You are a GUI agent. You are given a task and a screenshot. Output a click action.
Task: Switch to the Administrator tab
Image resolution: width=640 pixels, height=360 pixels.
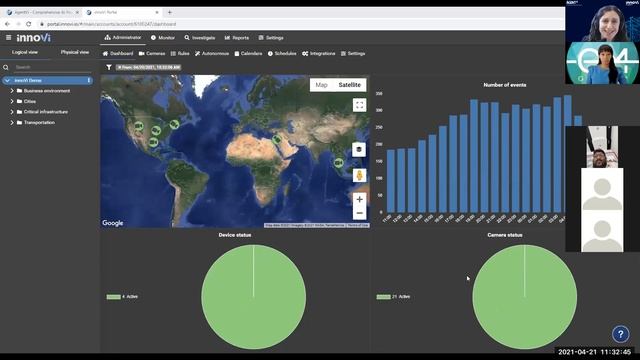tap(123, 38)
